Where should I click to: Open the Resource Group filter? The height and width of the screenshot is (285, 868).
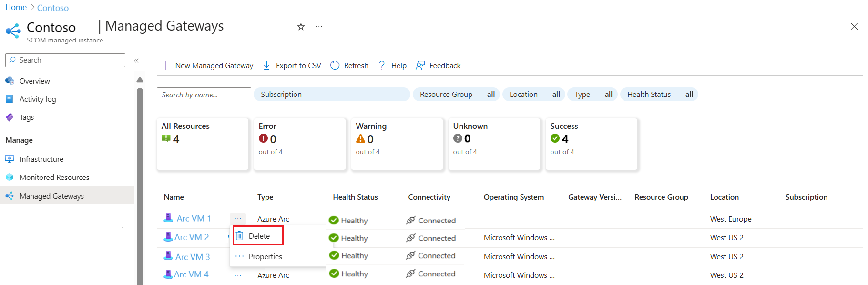click(457, 95)
